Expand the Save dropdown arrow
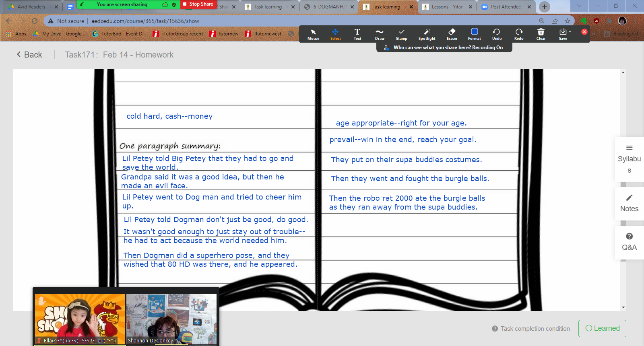The width and height of the screenshot is (644, 346). coord(570,31)
